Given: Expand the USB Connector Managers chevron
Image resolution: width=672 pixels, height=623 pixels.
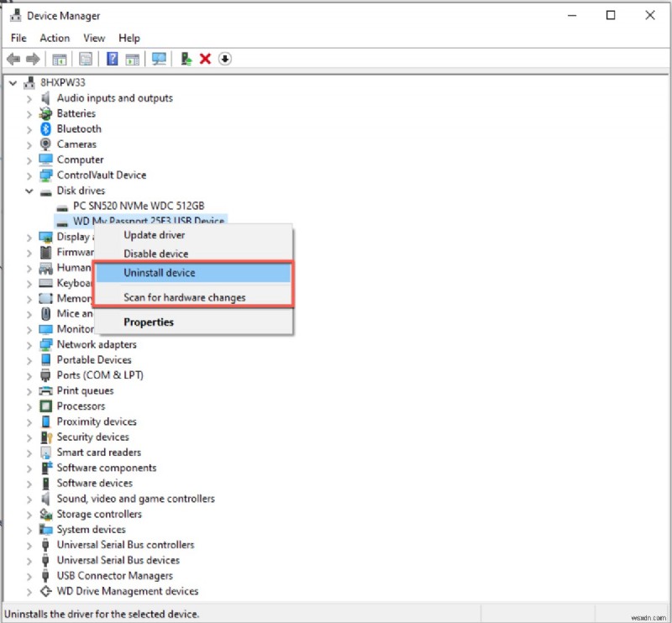Looking at the screenshot, I should point(29,576).
